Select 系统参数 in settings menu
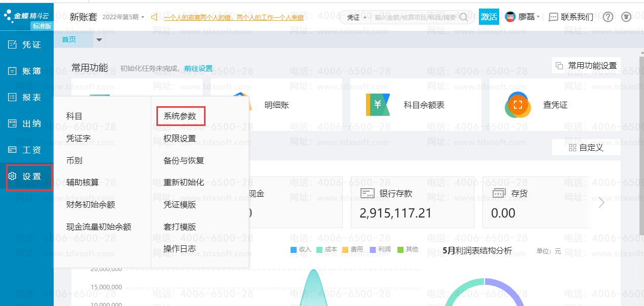This screenshot has height=306, width=644. [x=180, y=116]
